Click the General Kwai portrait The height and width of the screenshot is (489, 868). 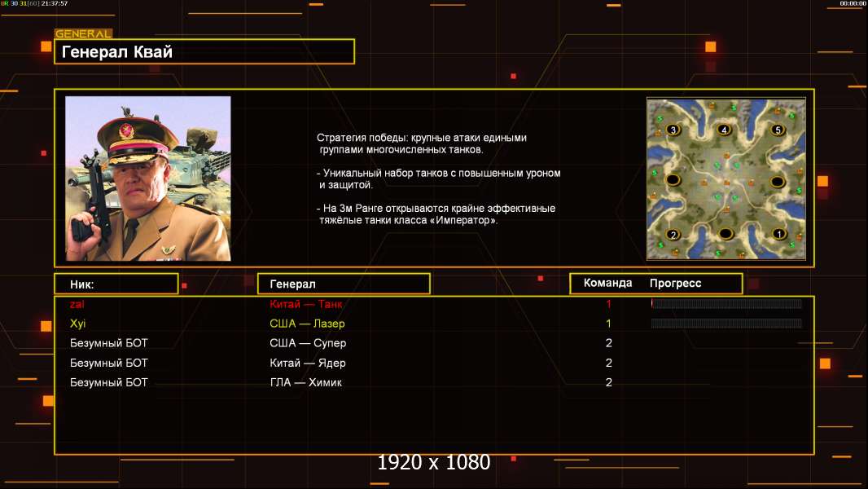148,178
